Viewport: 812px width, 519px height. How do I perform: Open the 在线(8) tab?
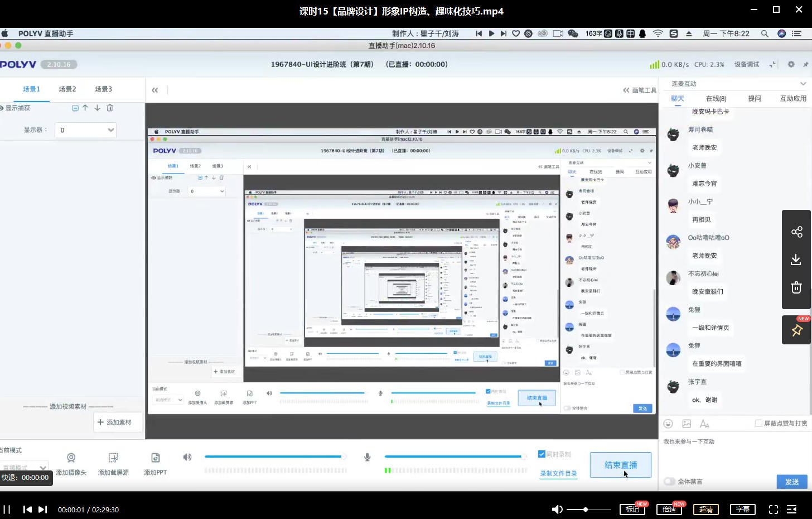click(x=716, y=98)
